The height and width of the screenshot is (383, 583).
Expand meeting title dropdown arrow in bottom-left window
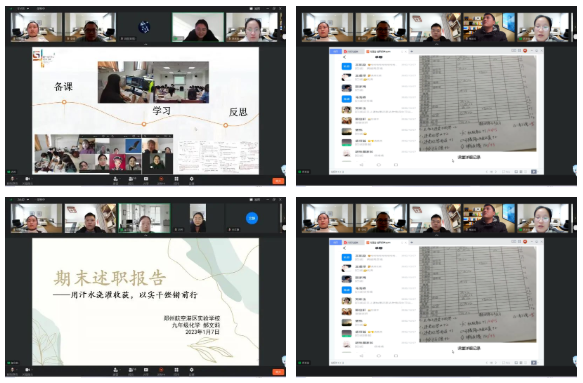28,200
